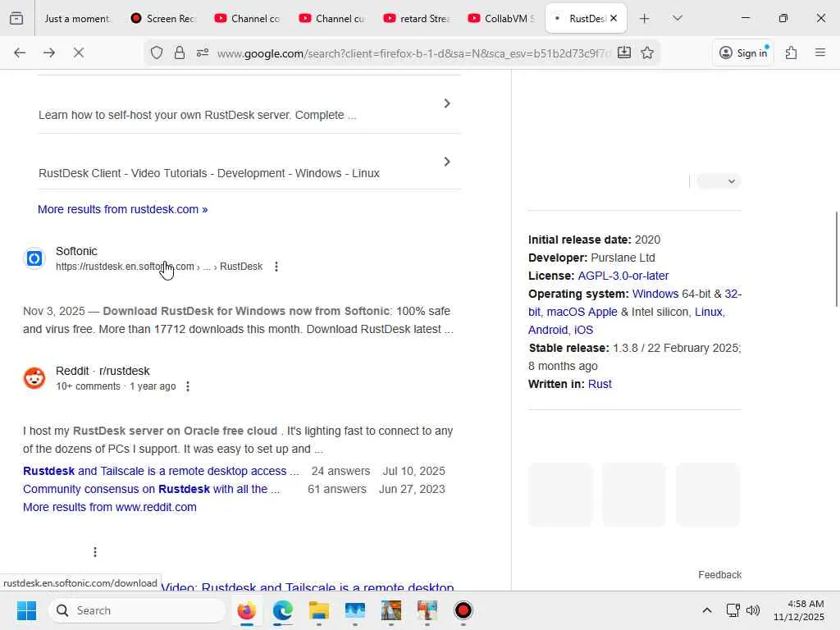Go back with the back arrow

[x=20, y=52]
